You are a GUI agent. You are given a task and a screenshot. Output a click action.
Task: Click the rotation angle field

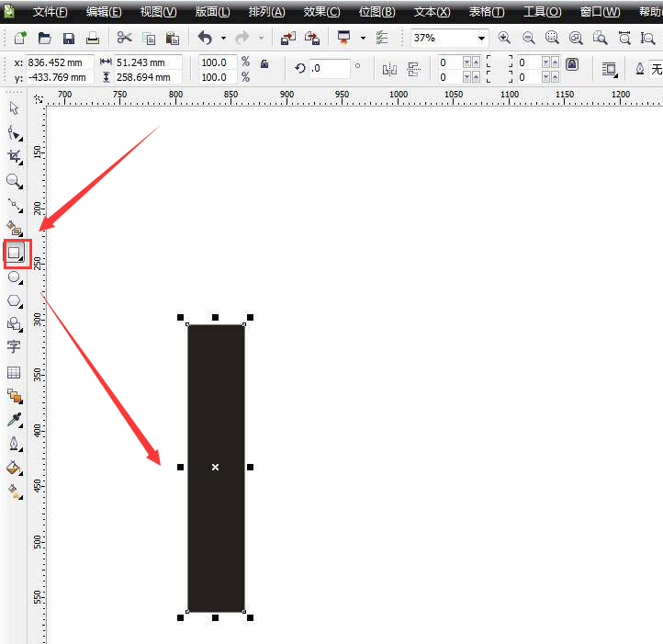pyautogui.click(x=330, y=68)
